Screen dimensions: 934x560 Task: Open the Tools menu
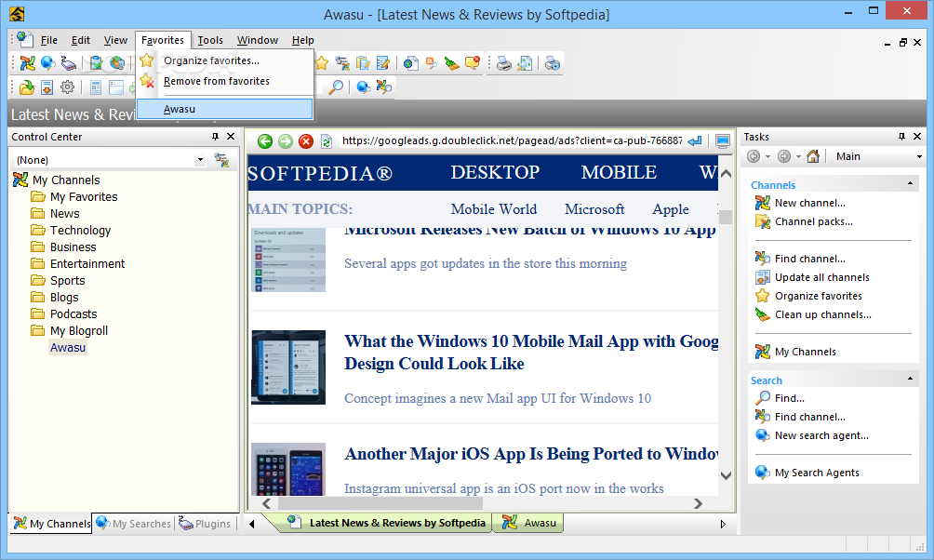[x=210, y=40]
